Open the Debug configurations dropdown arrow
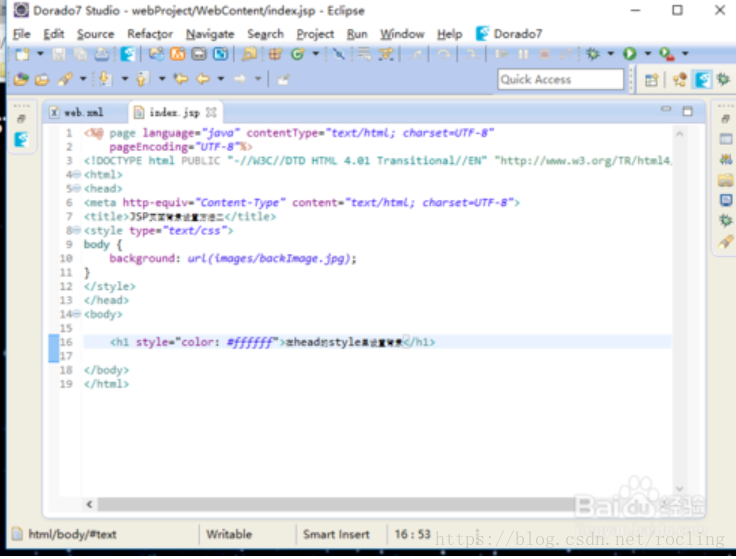 (x=611, y=54)
